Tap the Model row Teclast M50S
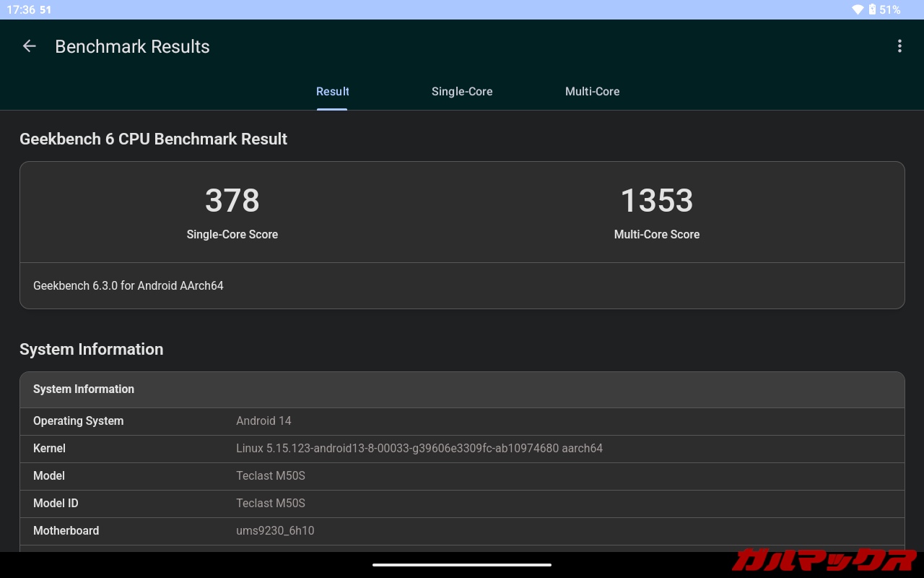This screenshot has height=578, width=924. point(462,476)
